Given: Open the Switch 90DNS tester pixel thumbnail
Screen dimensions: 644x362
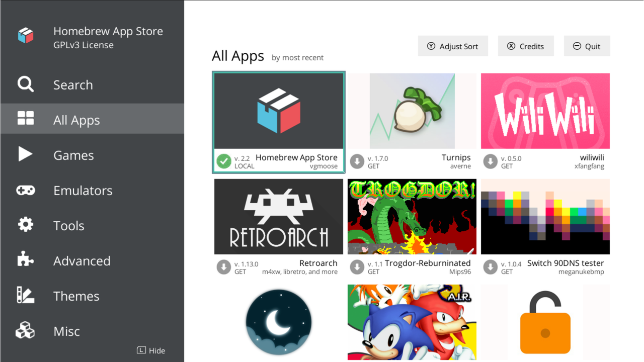Looking at the screenshot, I should pos(545,217).
